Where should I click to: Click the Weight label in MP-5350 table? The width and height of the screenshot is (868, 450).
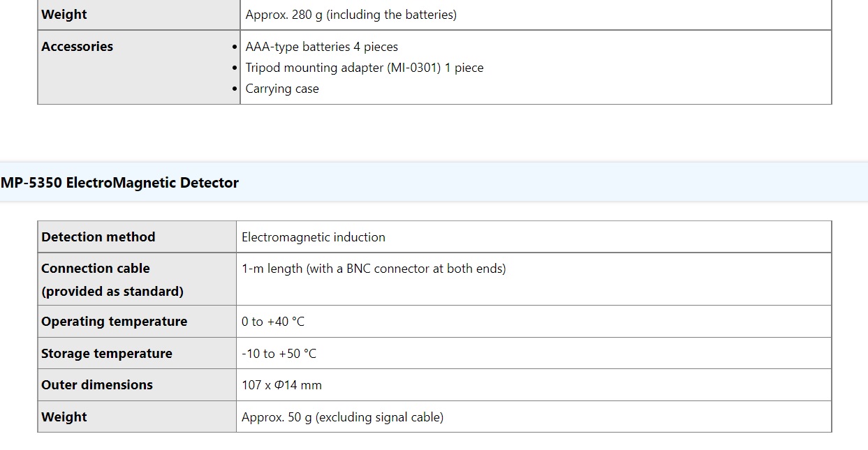pos(64,417)
